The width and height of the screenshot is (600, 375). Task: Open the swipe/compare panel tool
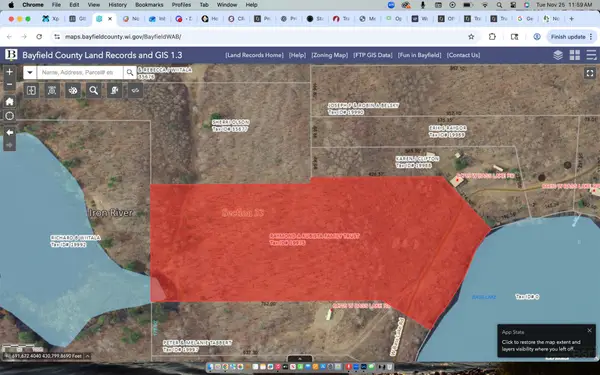pyautogui.click(x=31, y=91)
